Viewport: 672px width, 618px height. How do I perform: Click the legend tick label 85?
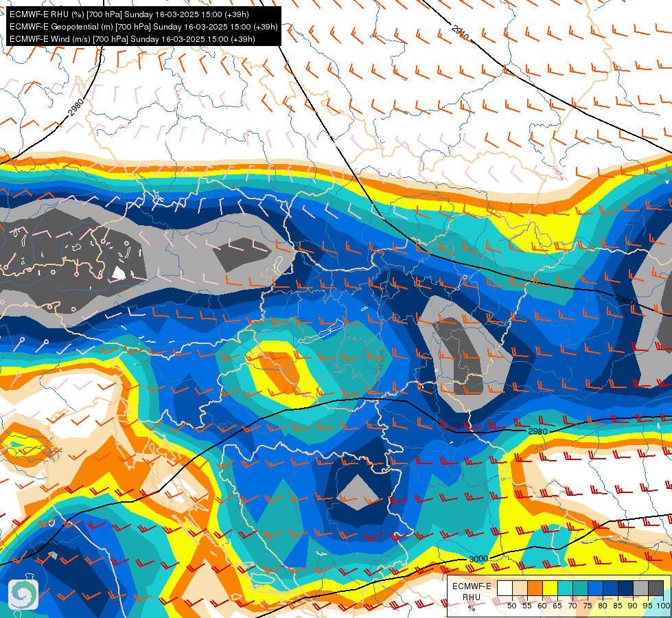[x=618, y=606]
